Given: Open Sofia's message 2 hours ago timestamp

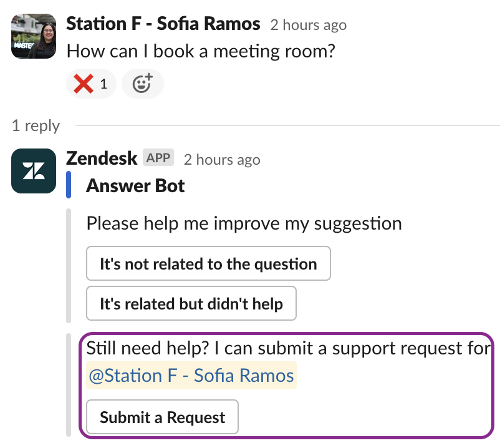Looking at the screenshot, I should coord(309,25).
